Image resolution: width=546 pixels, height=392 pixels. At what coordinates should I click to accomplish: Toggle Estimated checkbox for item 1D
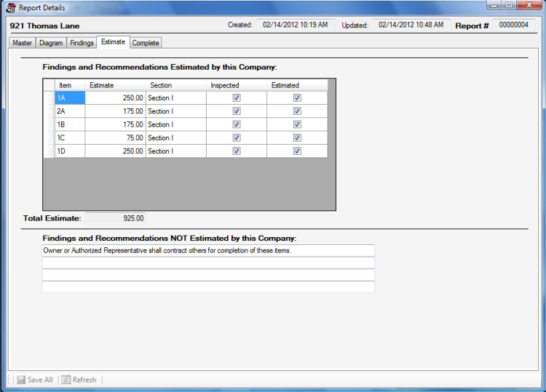click(297, 151)
